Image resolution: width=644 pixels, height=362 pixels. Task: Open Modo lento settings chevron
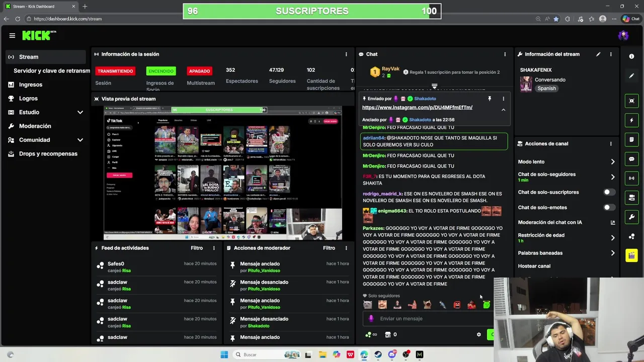(612, 162)
